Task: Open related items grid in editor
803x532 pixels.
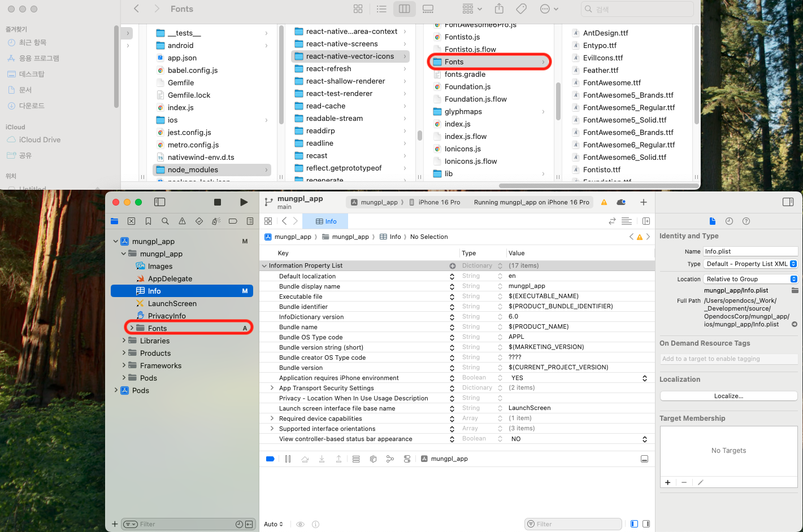Action: [268, 221]
